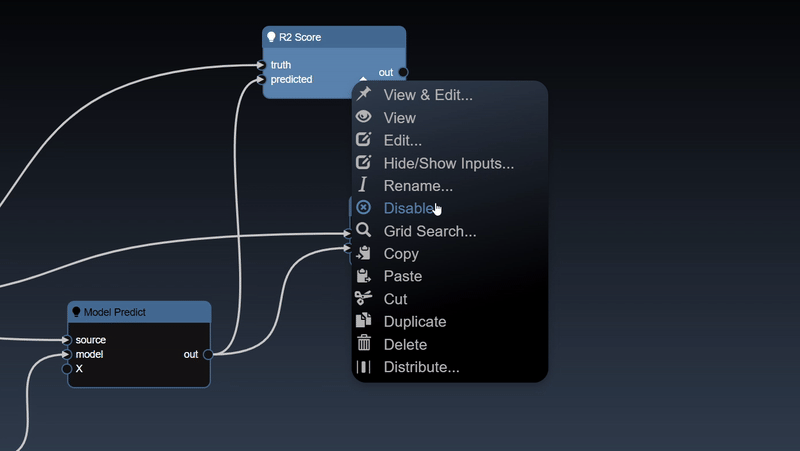Click the Model Predict node title bar

click(x=114, y=312)
